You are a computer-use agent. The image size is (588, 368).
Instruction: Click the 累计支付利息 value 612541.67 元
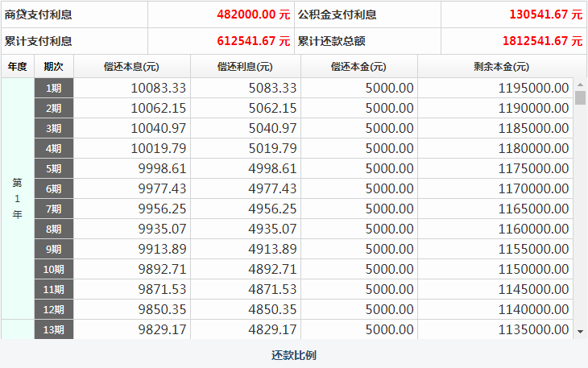pos(253,41)
